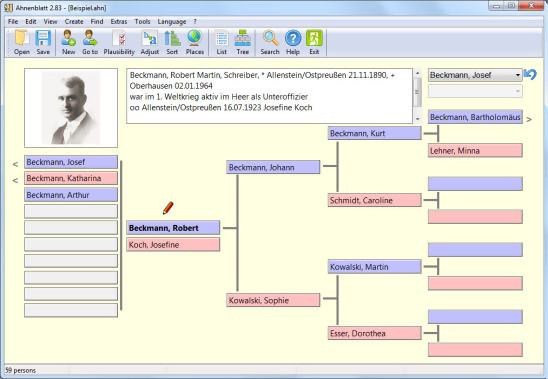
Task: Select grandfather Beckmann, Kurt
Action: pos(374,133)
